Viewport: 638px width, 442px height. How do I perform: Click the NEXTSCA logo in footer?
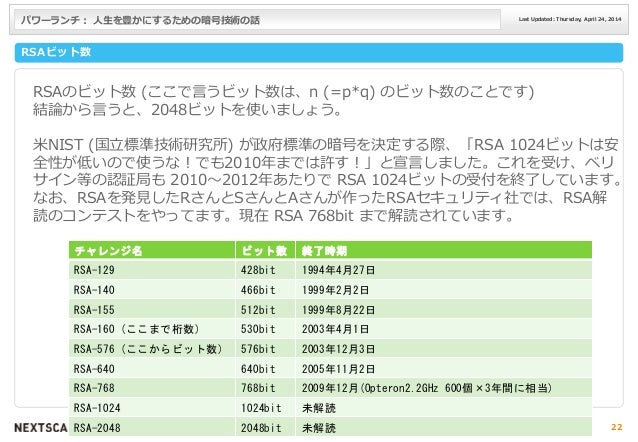41,428
